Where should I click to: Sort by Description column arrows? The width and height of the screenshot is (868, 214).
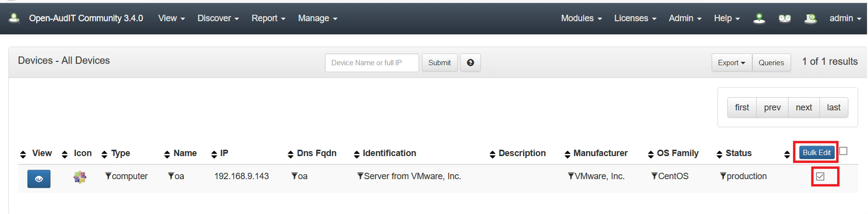pyautogui.click(x=493, y=155)
